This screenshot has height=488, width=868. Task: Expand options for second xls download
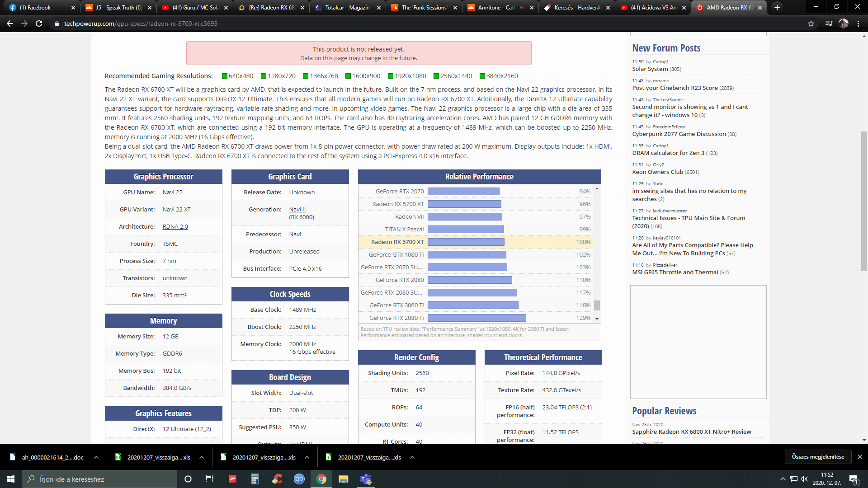click(x=307, y=457)
